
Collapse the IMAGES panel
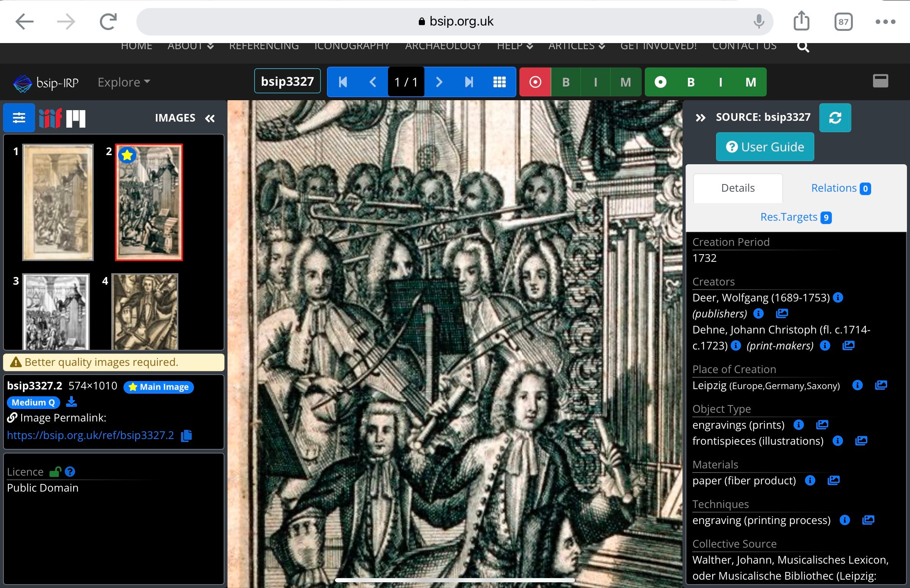click(x=210, y=119)
